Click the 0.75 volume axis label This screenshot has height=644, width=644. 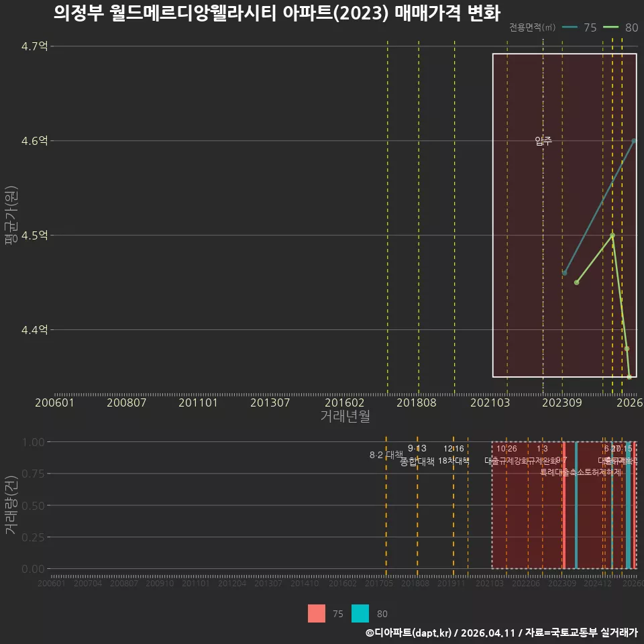pyautogui.click(x=34, y=474)
